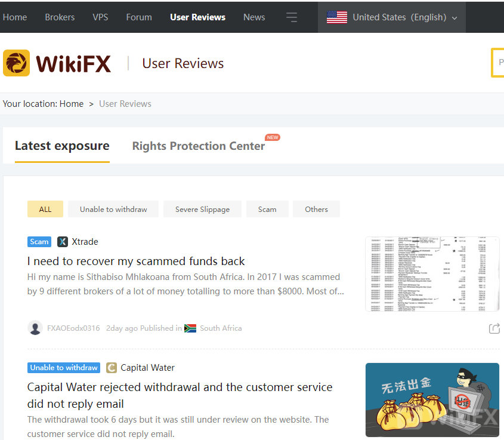Click the Capital Water broker icon

[112, 368]
